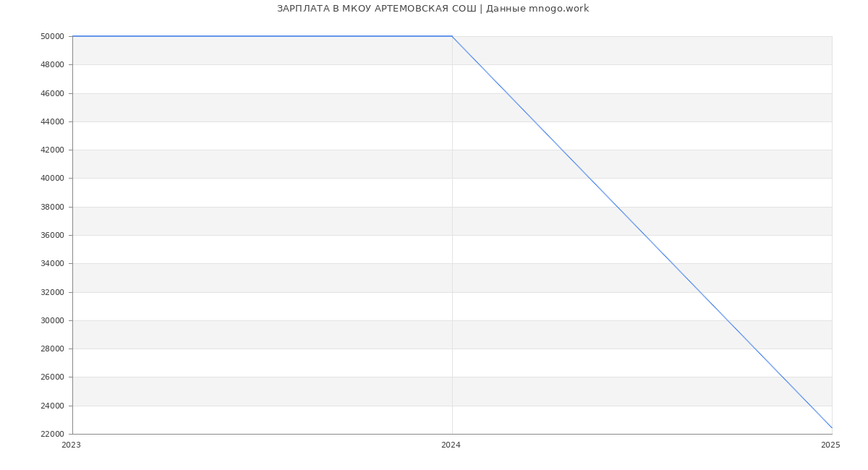This screenshot has width=868, height=470.
Task: Click the 38000 y-axis label
Action: [53, 207]
